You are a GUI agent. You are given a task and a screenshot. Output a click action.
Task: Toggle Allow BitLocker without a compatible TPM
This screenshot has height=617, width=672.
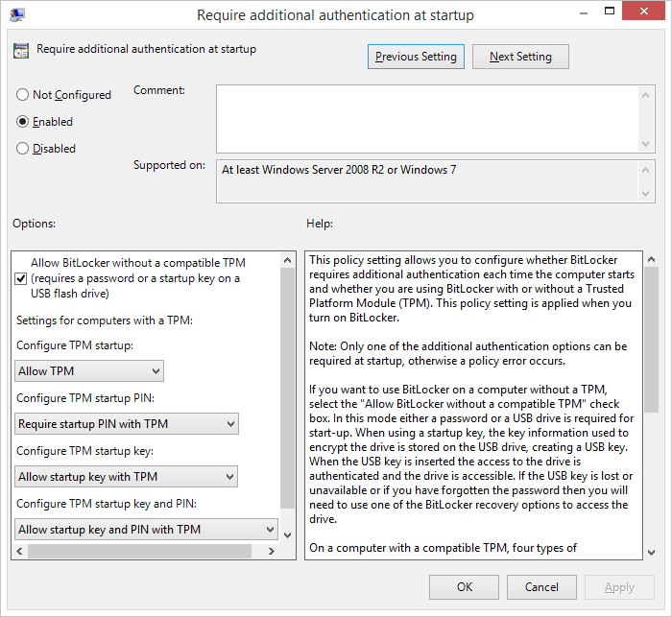22,278
